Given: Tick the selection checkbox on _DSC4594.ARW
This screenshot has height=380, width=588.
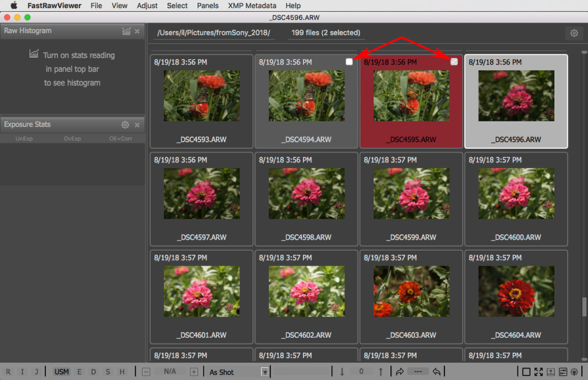Looking at the screenshot, I should click(349, 62).
